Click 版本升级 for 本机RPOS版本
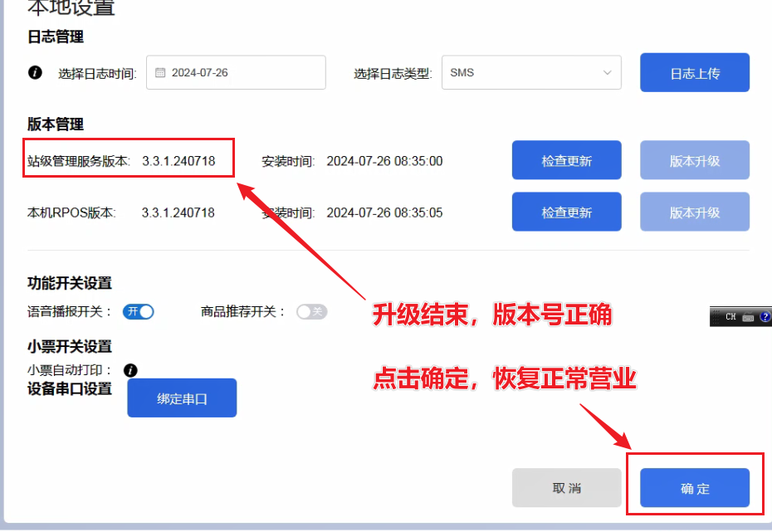 (694, 212)
